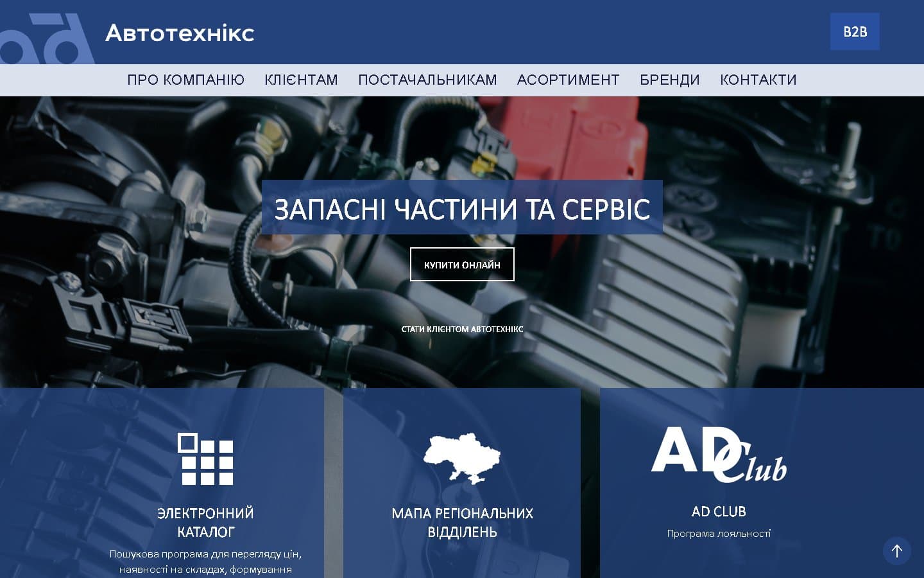Image resolution: width=924 pixels, height=578 pixels.
Task: Open the ПРО КОМПАНІЮ menu item
Action: (x=185, y=80)
